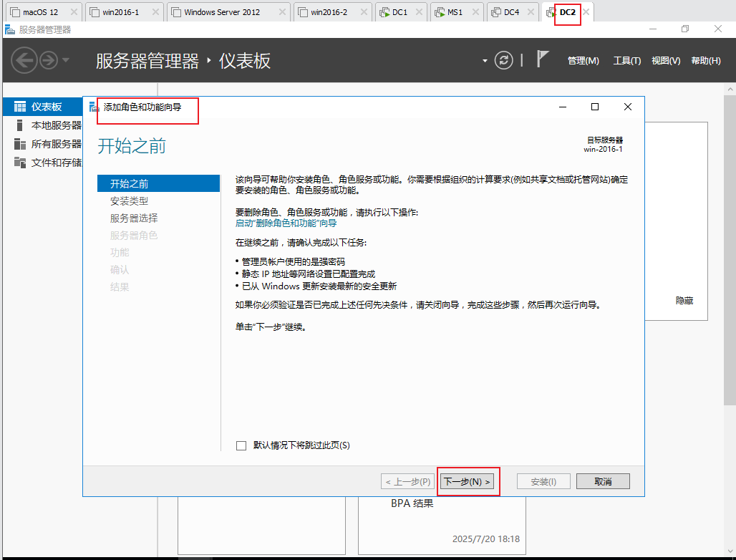Click the 仪表板 dashboard icon

20,107
